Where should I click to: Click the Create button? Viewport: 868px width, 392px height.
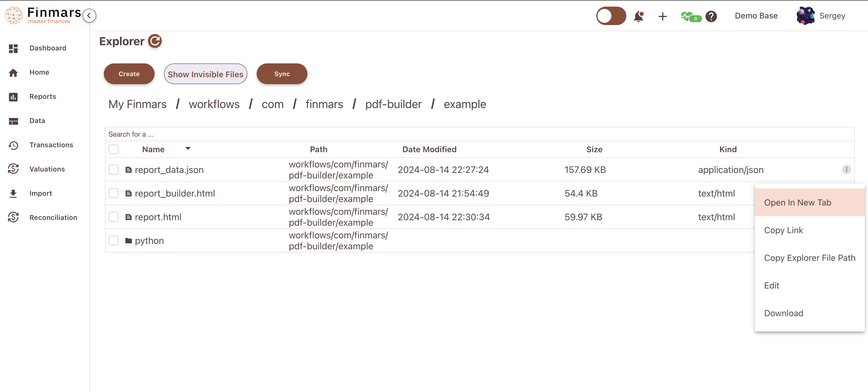(129, 74)
